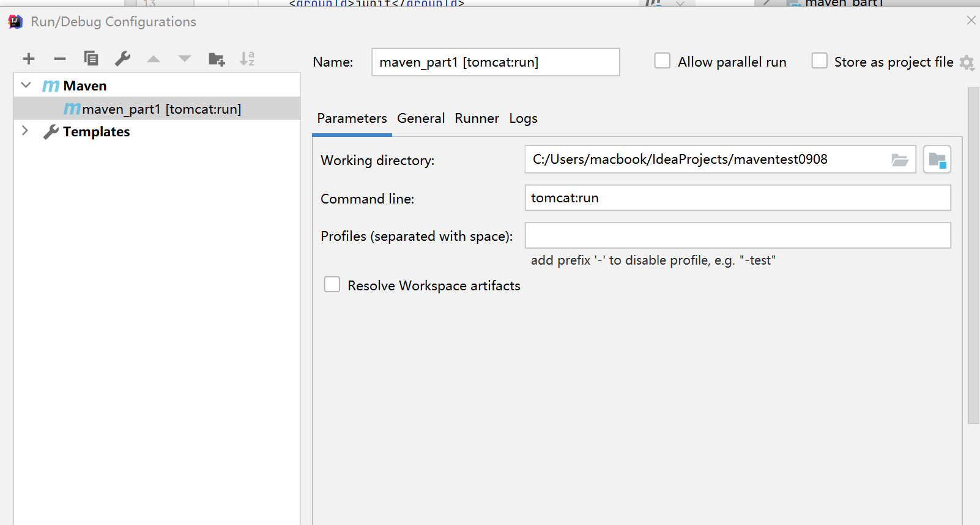Open edit templates wrench icon in toolbar

pos(122,59)
